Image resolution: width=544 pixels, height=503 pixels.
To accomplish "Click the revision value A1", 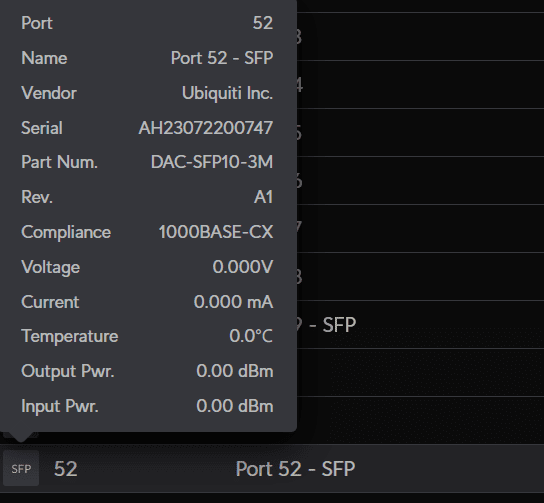I will 264,197.
